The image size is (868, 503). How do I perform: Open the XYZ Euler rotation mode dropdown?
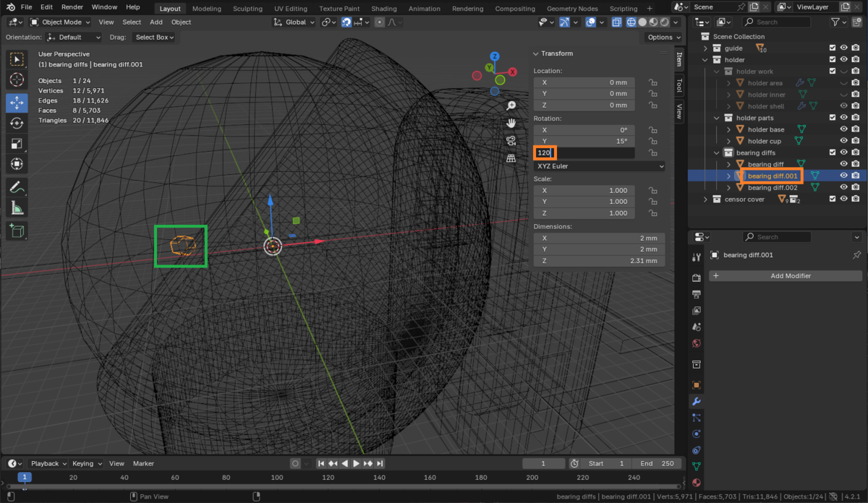(x=599, y=166)
